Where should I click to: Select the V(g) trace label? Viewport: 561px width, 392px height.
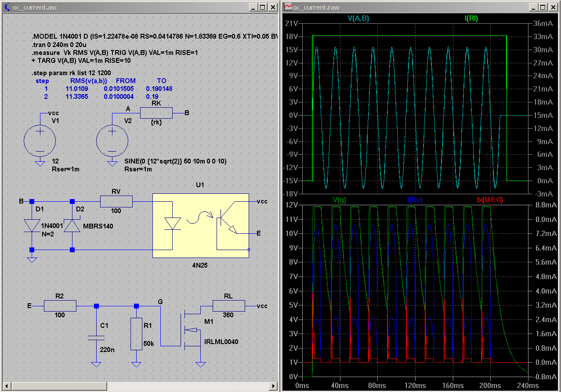(340, 200)
